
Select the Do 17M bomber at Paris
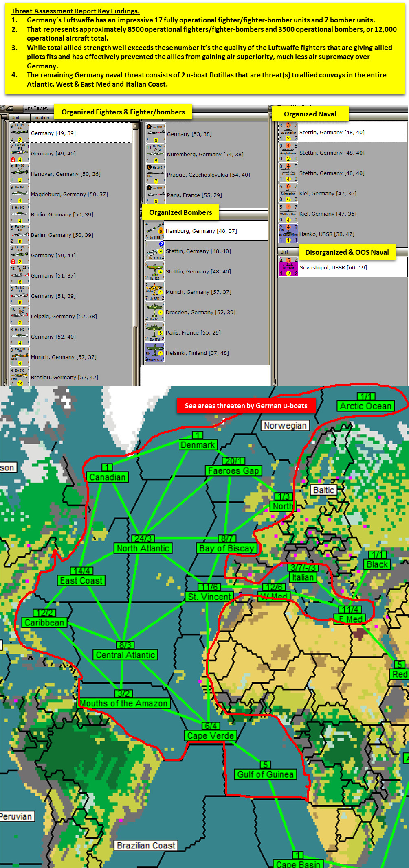[155, 332]
